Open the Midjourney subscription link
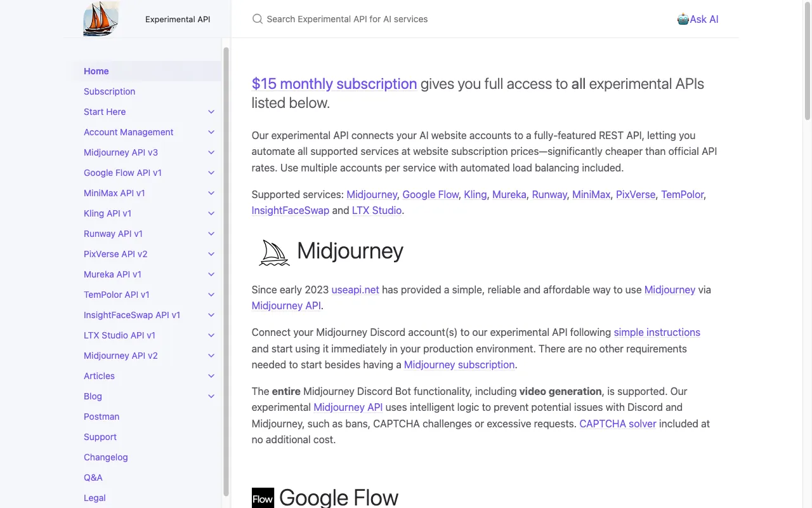 [x=459, y=364]
